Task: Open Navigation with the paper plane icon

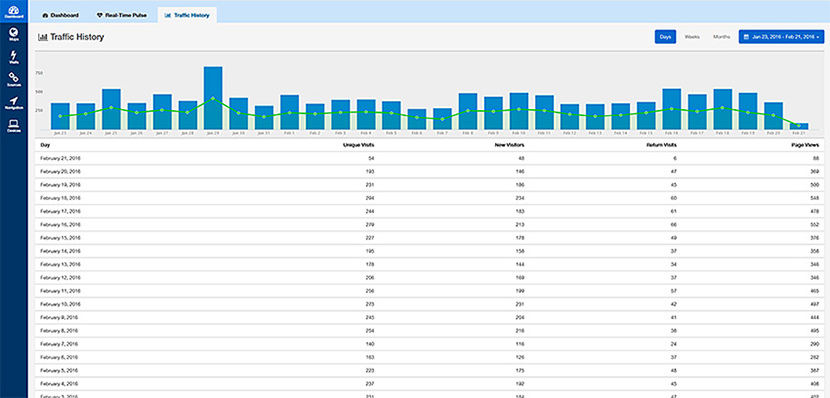Action: 14,103
